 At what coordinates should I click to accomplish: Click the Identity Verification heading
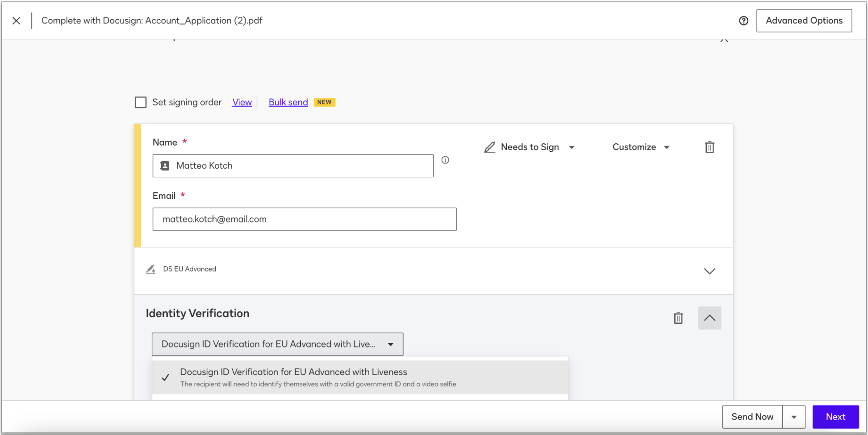[197, 314]
